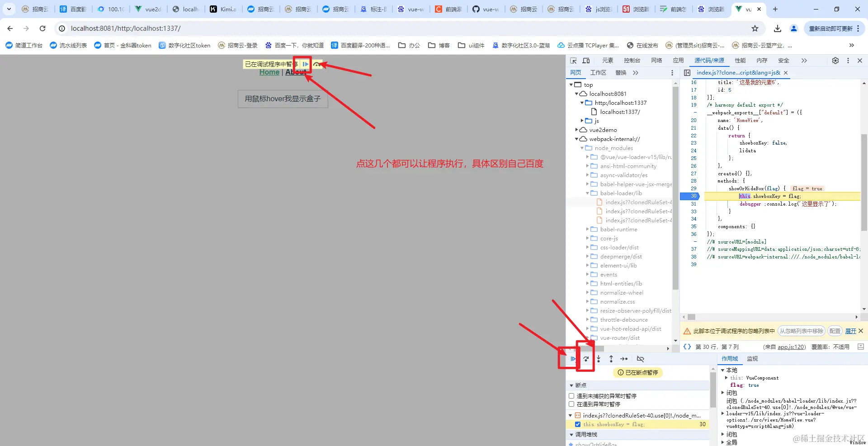Click the Home link on the page
This screenshot has height=446, width=868.
[269, 72]
